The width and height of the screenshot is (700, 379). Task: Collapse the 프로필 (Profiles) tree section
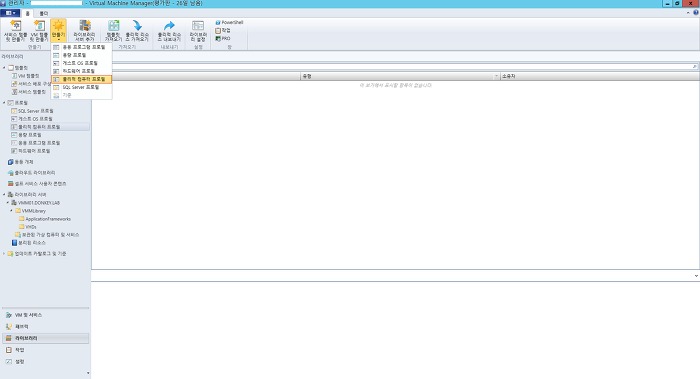pyautogui.click(x=4, y=103)
